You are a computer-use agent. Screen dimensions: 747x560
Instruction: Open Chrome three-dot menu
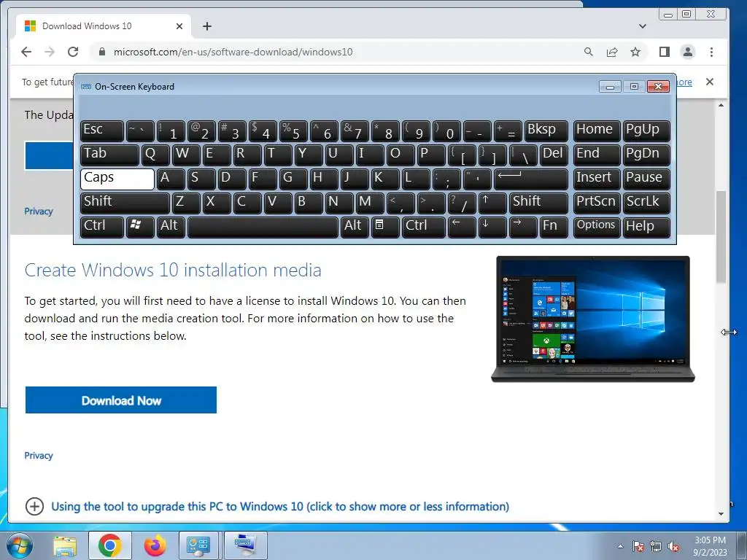pyautogui.click(x=711, y=52)
